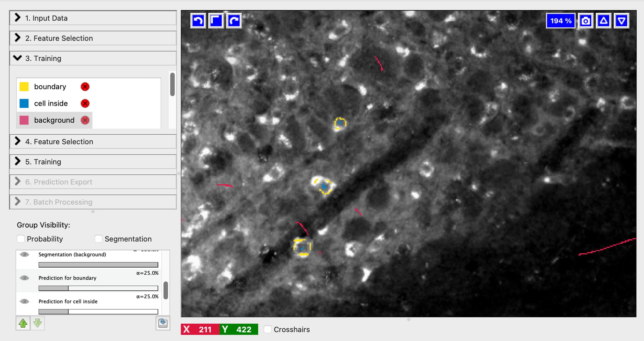Screen dimensions: 644x341
Task: Open the pink background color swatch
Action: (24, 120)
